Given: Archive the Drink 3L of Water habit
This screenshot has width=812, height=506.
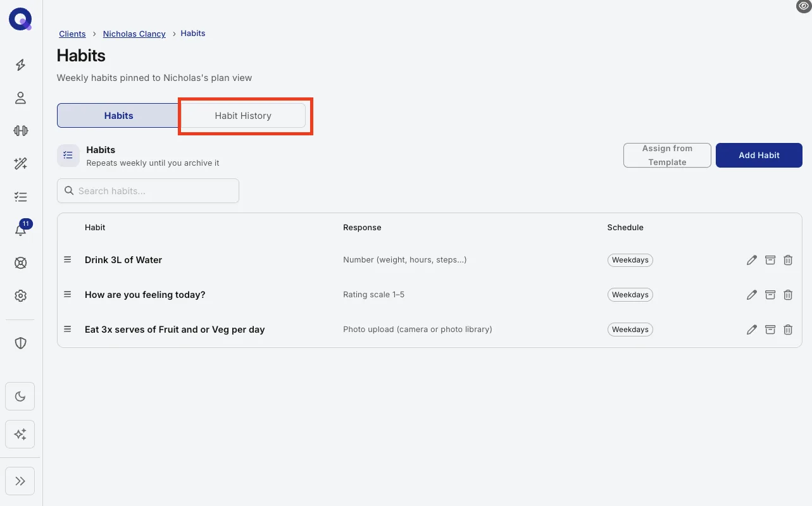Looking at the screenshot, I should 770,260.
